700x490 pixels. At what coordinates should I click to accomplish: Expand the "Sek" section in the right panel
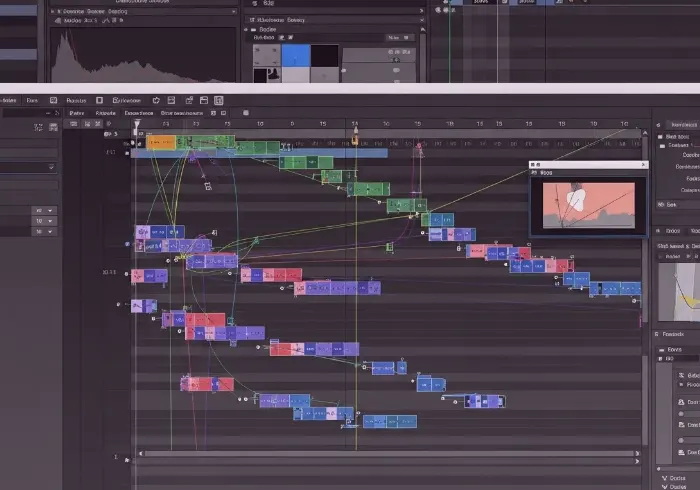point(661,204)
